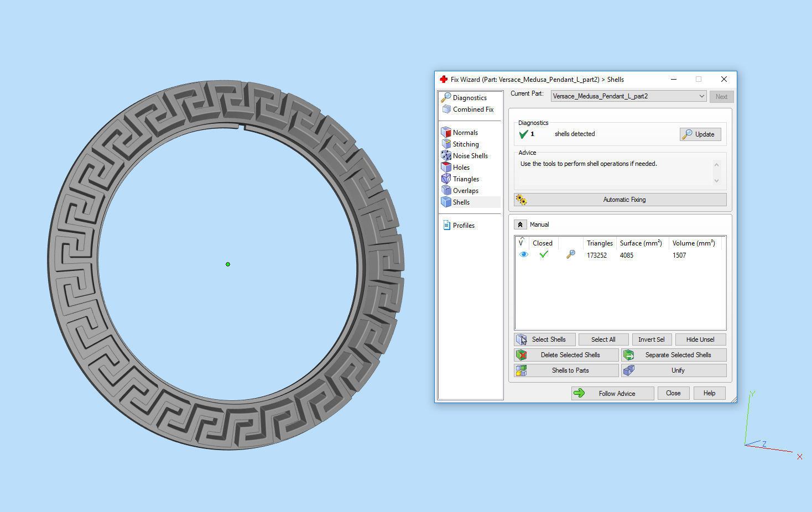The width and height of the screenshot is (812, 512).
Task: Click the Combined Fix icon
Action: click(x=446, y=109)
